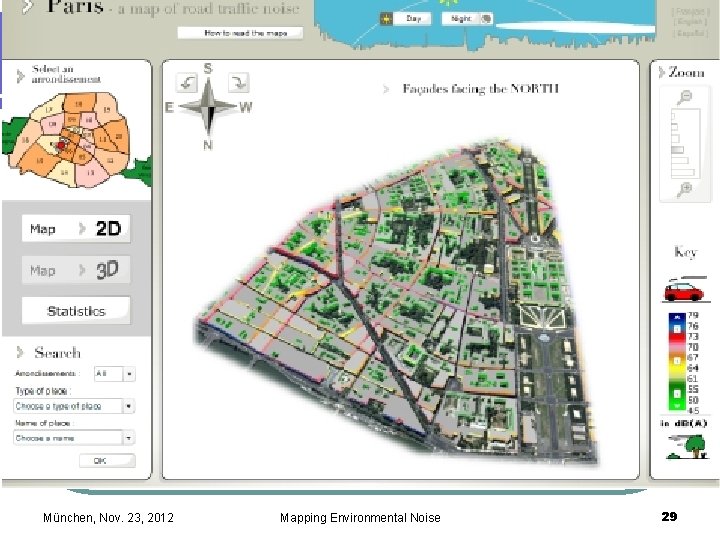Select arrondissement 20 on the Paris thumbnail

coord(118,136)
